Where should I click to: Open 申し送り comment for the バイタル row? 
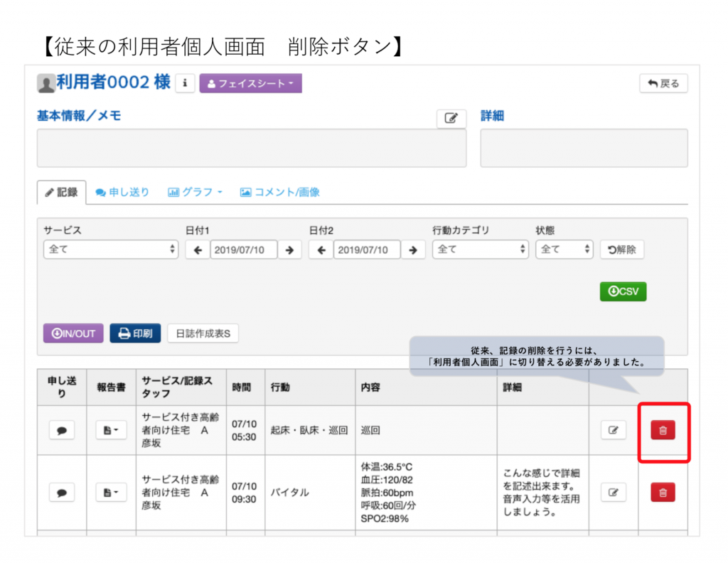tap(62, 492)
